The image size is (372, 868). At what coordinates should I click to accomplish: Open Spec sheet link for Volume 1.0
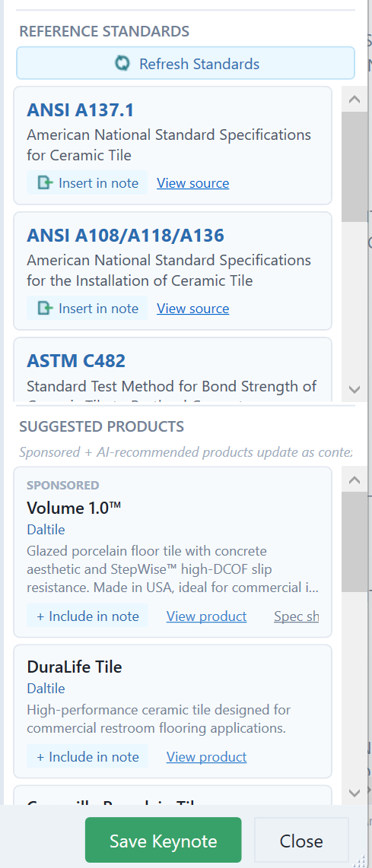pos(297,616)
